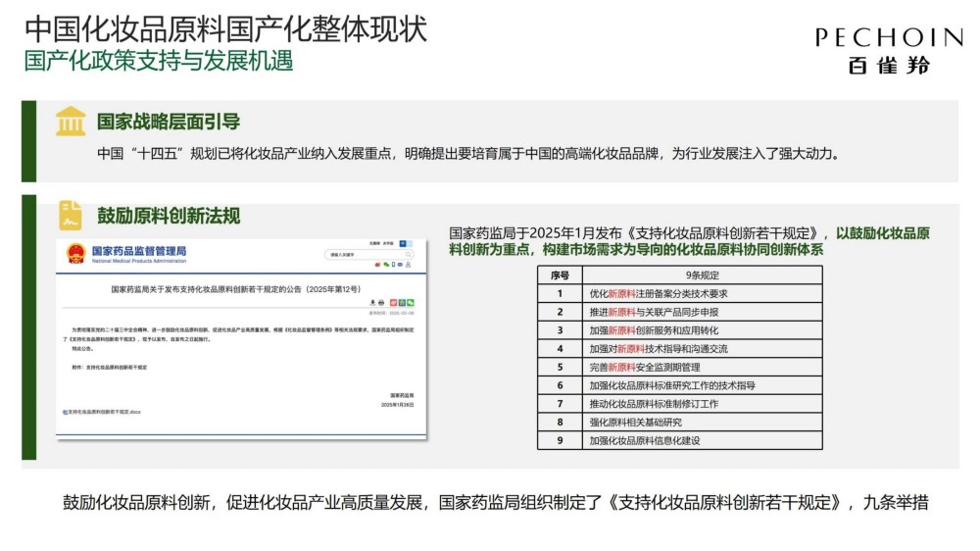Click the national emblem logo of NMPA
Screen dimensions: 980x551
[75, 255]
